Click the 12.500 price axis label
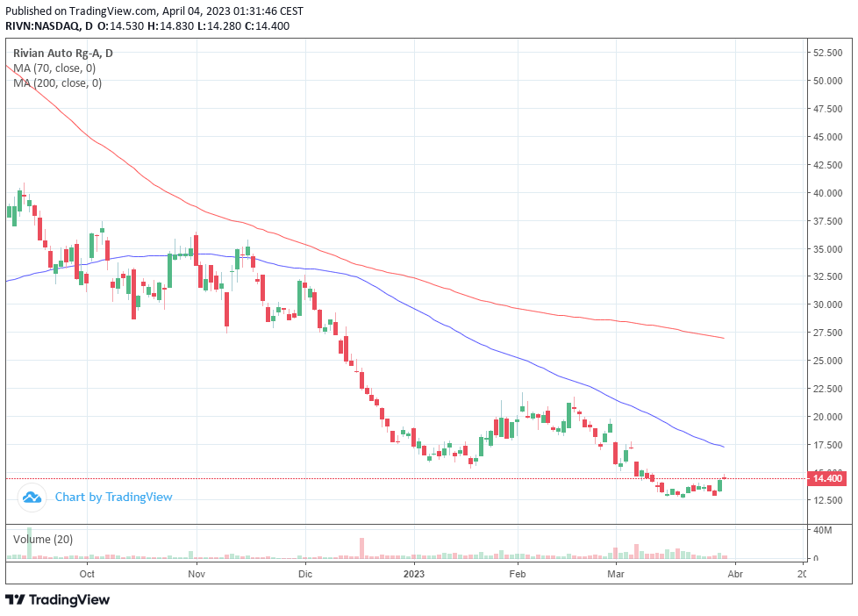 [827, 500]
